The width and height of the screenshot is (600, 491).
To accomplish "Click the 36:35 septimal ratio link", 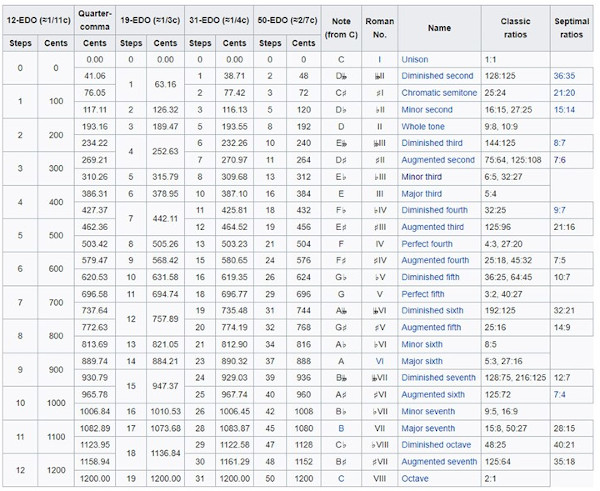I will tap(565, 75).
